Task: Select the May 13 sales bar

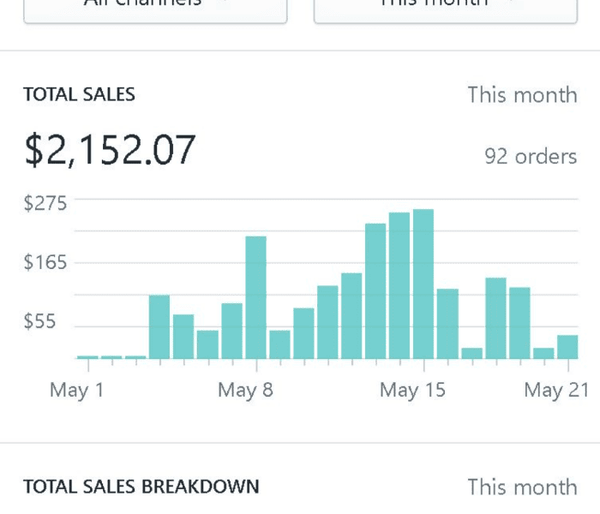Action: coord(376,291)
